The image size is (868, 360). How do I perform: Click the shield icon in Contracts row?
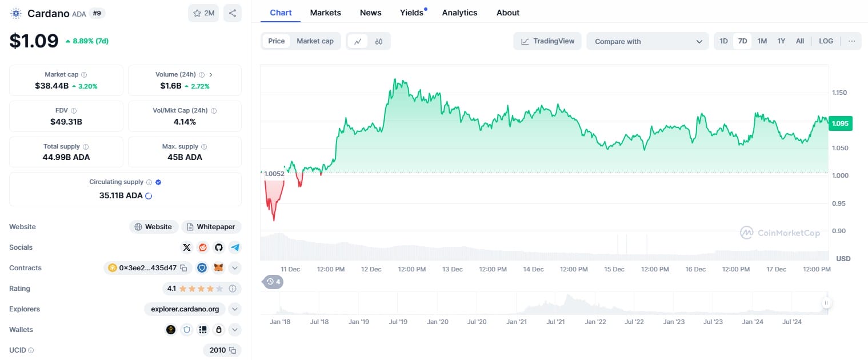tap(202, 268)
